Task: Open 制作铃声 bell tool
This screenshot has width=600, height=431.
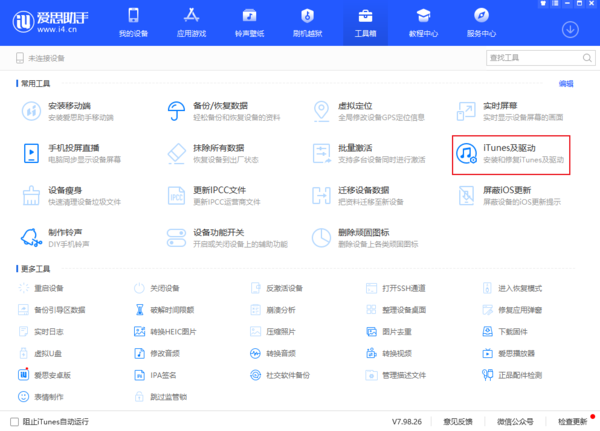Action: [x=31, y=237]
